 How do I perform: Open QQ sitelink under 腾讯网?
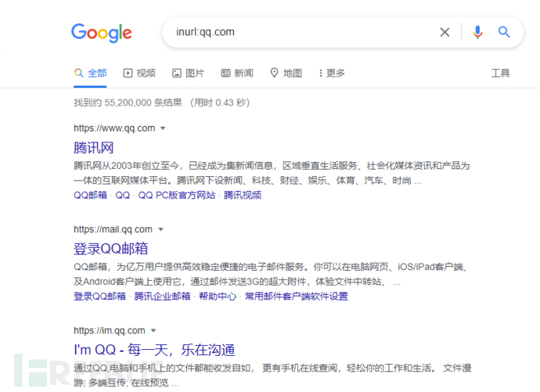123,195
